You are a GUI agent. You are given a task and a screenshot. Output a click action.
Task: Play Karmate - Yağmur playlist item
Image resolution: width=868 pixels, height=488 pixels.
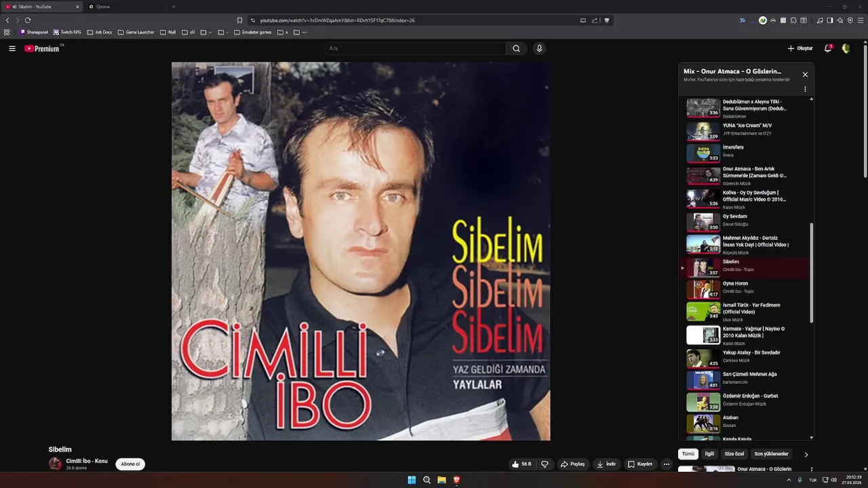point(745,335)
